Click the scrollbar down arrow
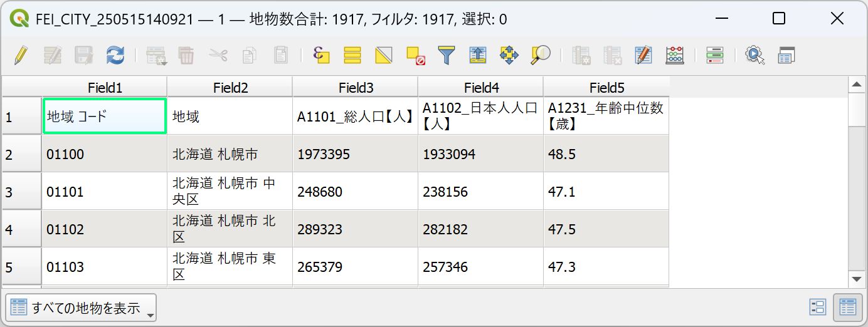868x327 pixels. coord(856,279)
